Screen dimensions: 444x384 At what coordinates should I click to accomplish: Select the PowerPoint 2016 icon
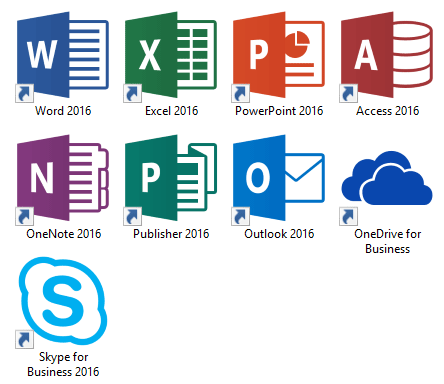[278, 55]
